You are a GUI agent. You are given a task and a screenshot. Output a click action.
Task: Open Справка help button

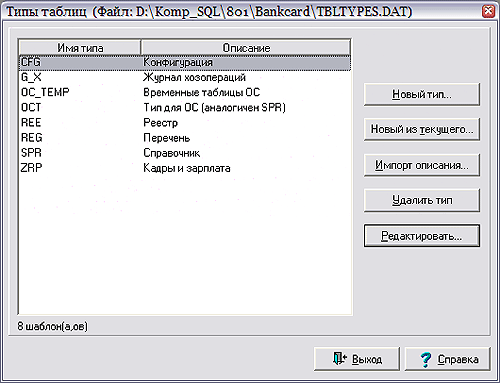(448, 359)
